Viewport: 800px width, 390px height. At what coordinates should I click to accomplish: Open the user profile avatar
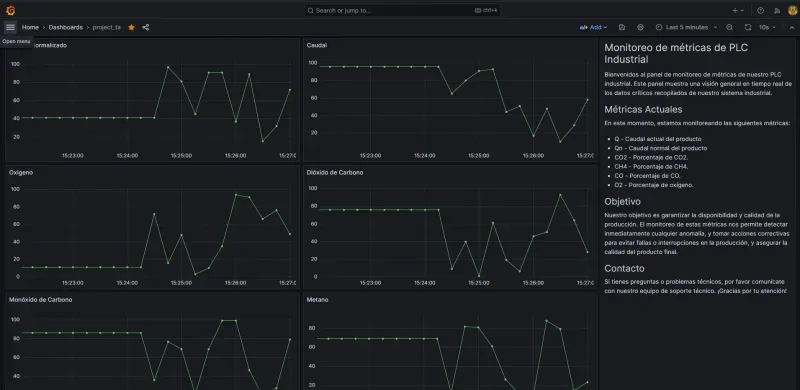click(792, 10)
